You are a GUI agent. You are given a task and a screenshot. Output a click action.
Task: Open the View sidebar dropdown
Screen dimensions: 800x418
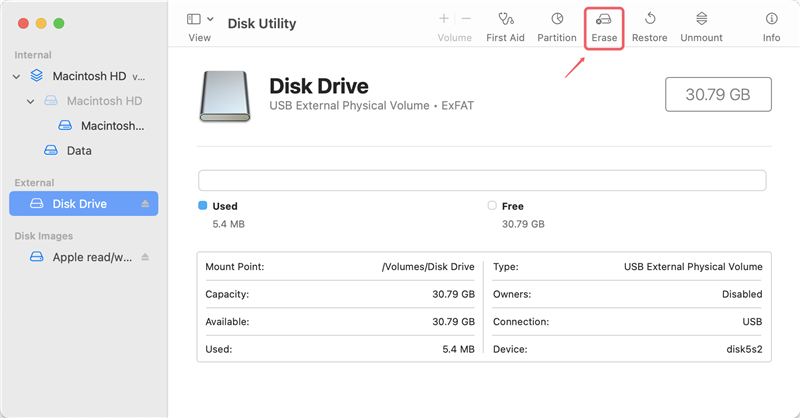200,20
